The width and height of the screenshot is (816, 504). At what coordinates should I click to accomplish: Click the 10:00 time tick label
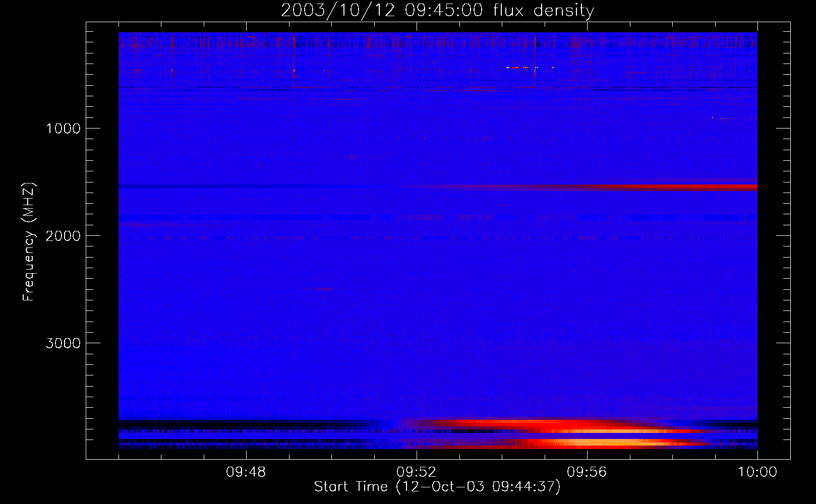tap(757, 472)
